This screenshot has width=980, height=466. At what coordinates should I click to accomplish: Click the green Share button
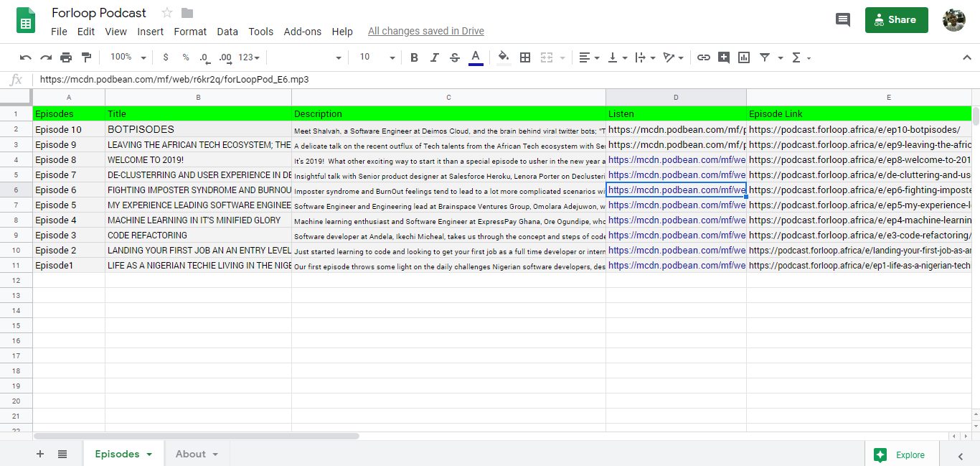pos(897,20)
